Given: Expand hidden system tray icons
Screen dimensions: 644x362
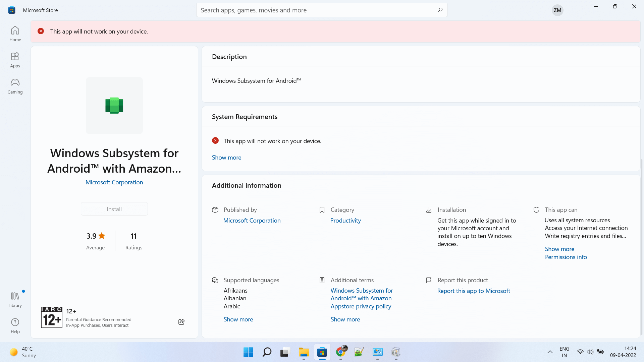Looking at the screenshot, I should click(550, 352).
